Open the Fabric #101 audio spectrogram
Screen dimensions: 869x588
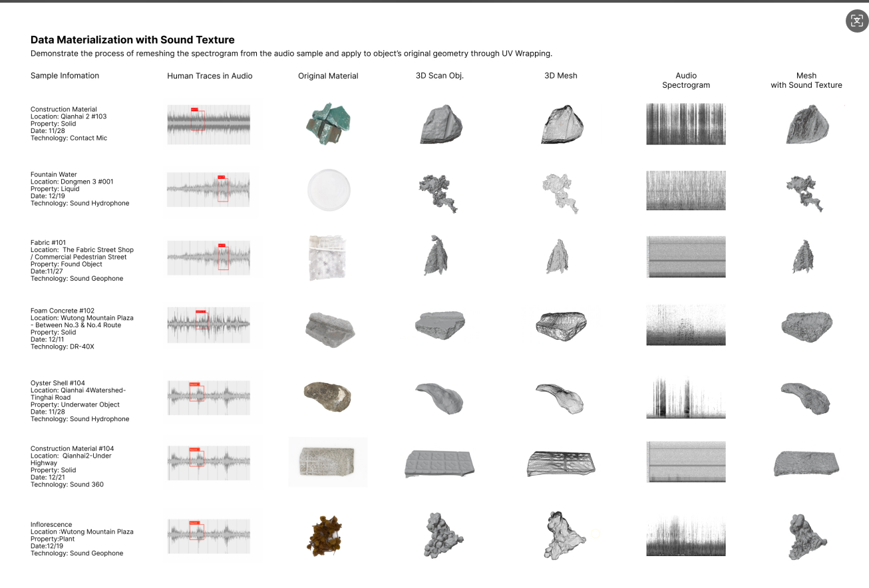click(686, 257)
